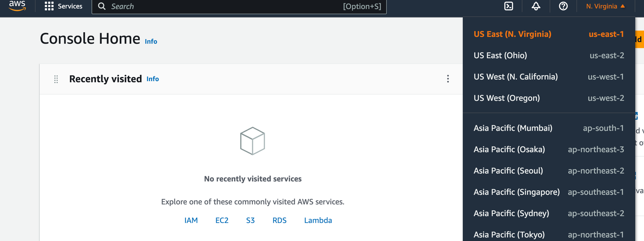Viewport: 644px width, 241px height.
Task: Open the EC2 service link
Action: (x=222, y=221)
